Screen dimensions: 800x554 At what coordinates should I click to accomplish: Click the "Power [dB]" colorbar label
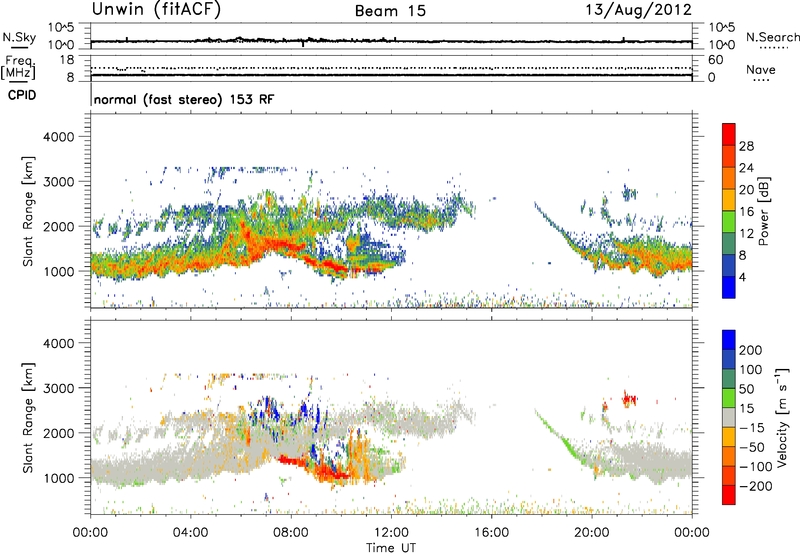763,211
